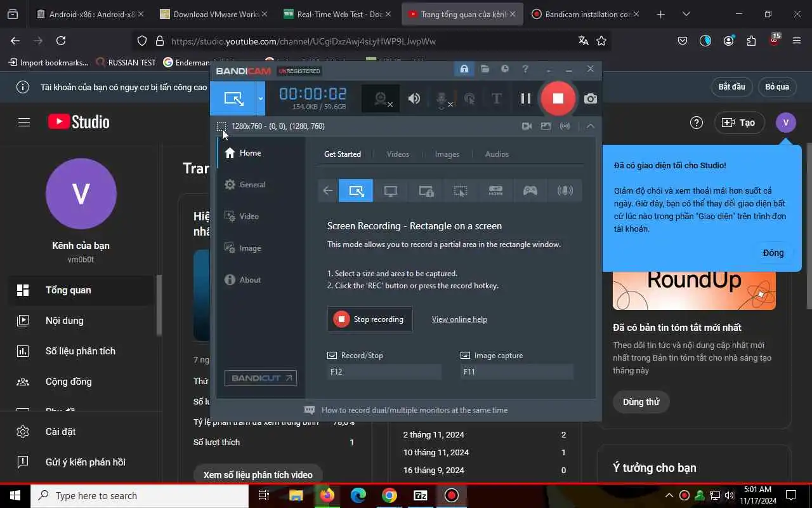
Task: Switch to Audios tab in Bandicam
Action: [497, 154]
